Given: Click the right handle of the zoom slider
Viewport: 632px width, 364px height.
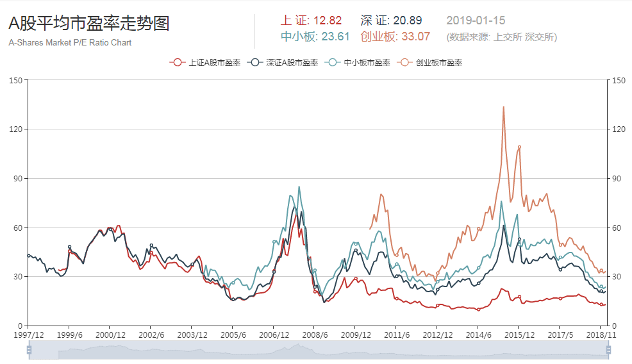Looking at the screenshot, I should pos(608,350).
